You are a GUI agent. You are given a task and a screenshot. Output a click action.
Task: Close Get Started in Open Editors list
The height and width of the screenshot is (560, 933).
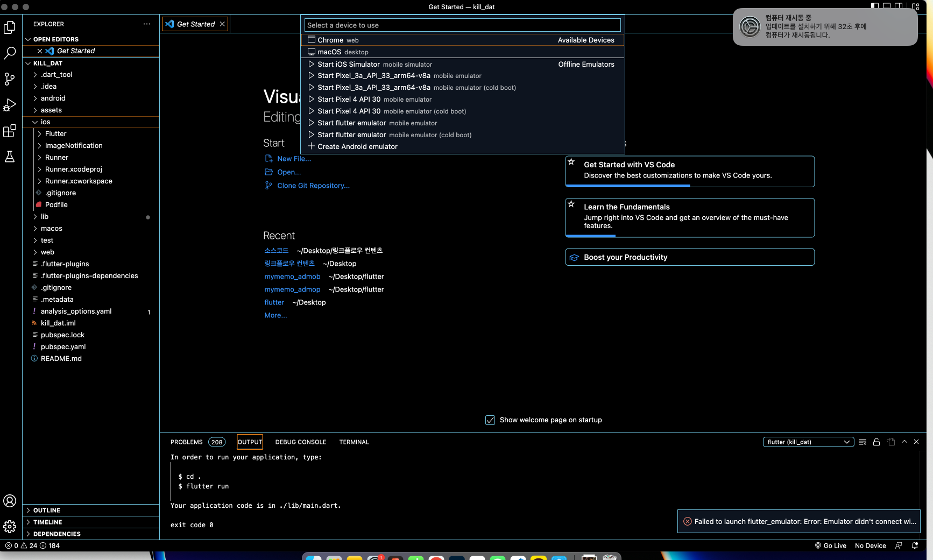(x=40, y=51)
